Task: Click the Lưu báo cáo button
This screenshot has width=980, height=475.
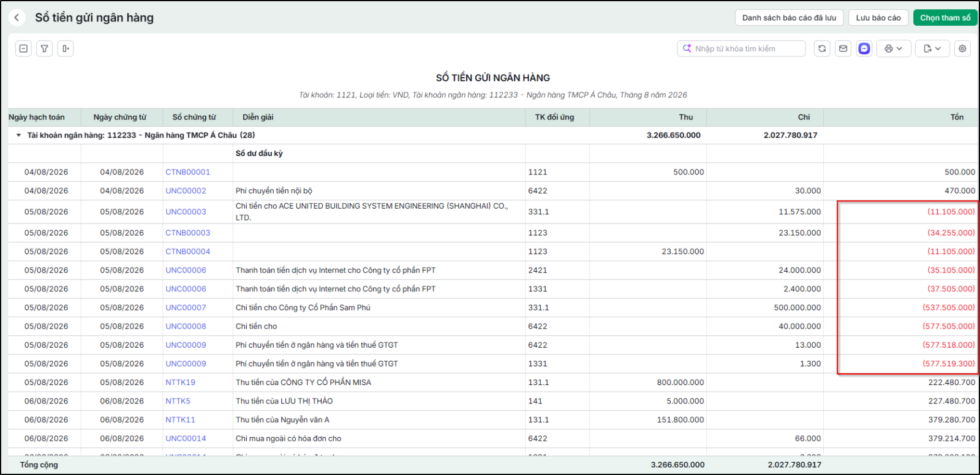Action: pyautogui.click(x=878, y=18)
